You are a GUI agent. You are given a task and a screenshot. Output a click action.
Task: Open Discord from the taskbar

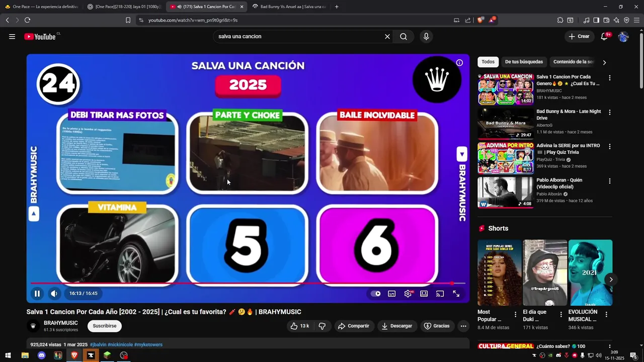click(x=41, y=355)
